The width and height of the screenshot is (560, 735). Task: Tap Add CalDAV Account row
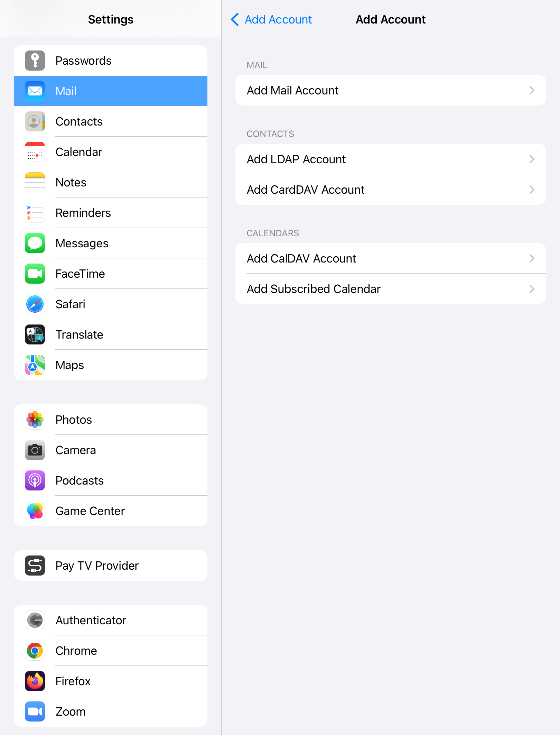391,258
